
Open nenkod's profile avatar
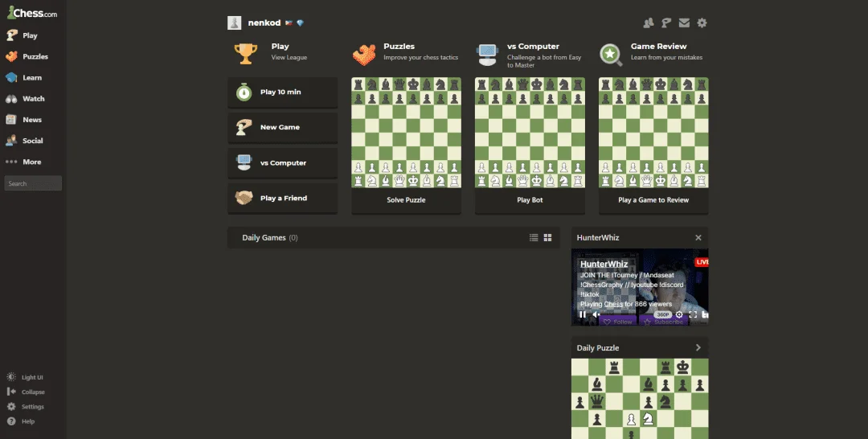234,23
